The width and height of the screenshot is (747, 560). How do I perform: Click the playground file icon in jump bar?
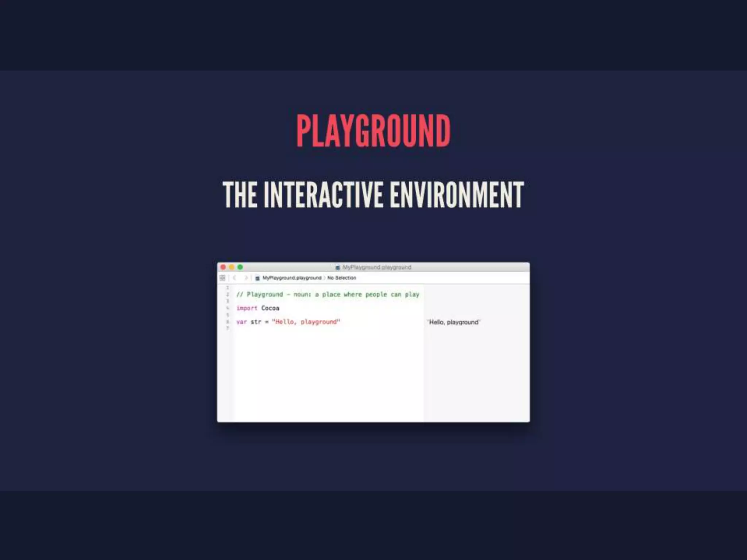(258, 278)
